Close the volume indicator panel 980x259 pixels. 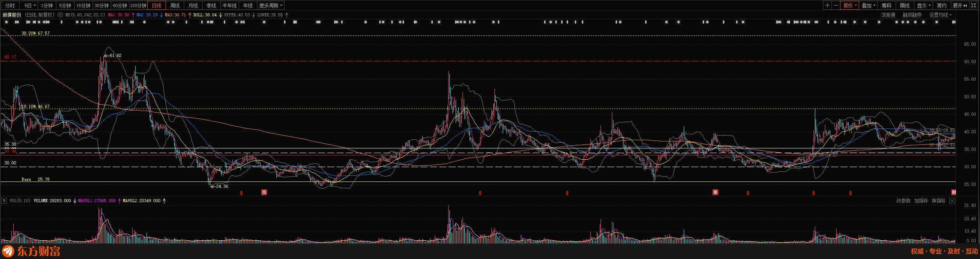tap(952, 201)
